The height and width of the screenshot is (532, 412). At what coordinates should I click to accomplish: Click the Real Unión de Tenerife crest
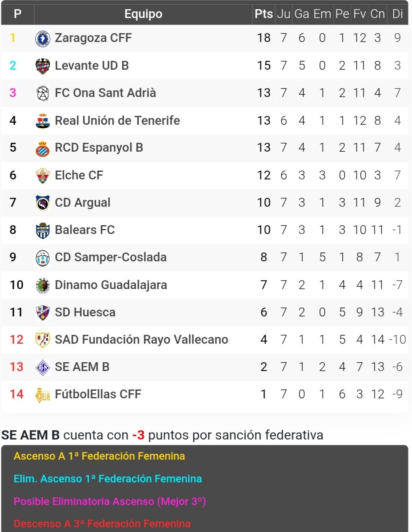[42, 121]
